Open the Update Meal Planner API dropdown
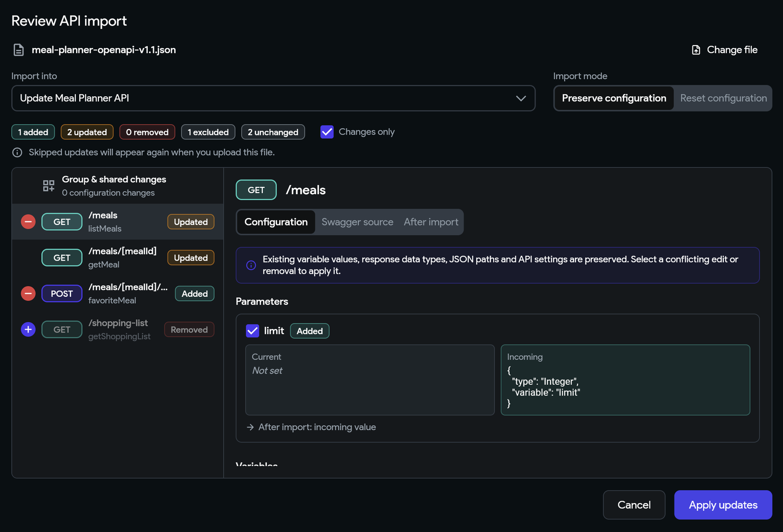The height and width of the screenshot is (532, 783). coord(273,98)
